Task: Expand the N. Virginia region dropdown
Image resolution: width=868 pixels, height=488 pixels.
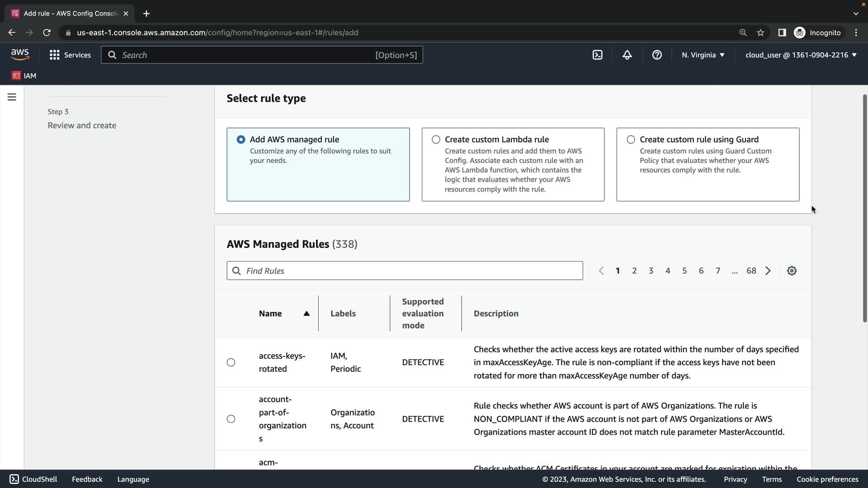Action: click(x=703, y=55)
